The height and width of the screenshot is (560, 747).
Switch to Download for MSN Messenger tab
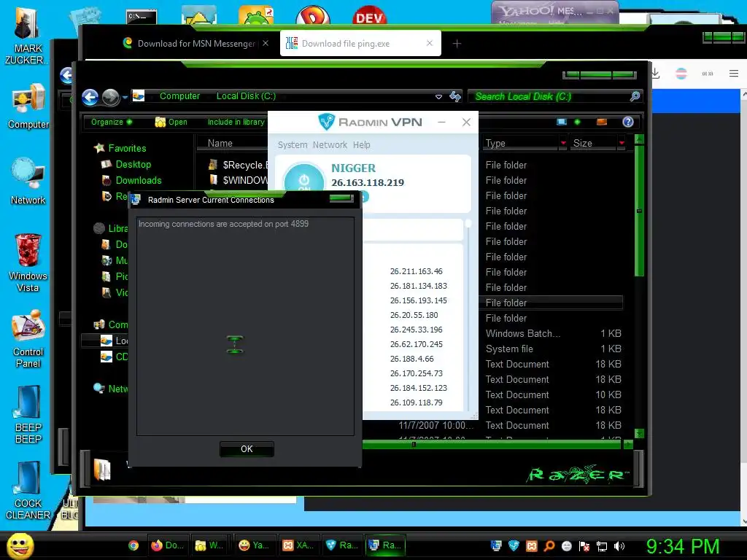[x=196, y=43]
